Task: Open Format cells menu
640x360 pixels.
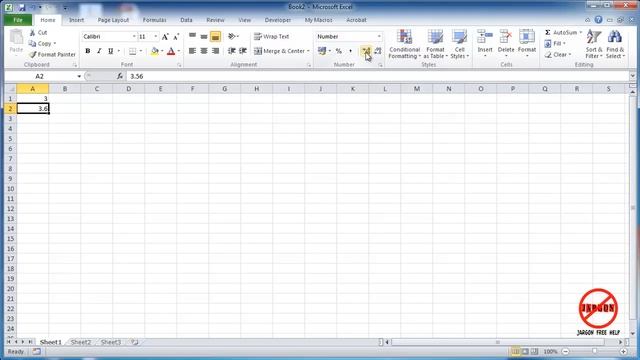Action: [x=527, y=43]
